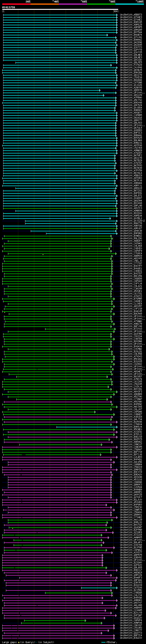Select hit label UniRef100_C7G9C4

[x=131, y=254]
